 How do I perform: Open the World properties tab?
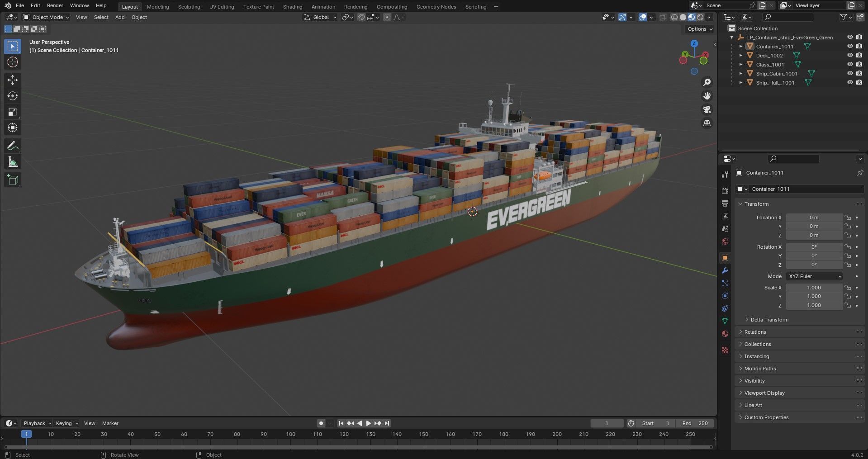coord(725,241)
